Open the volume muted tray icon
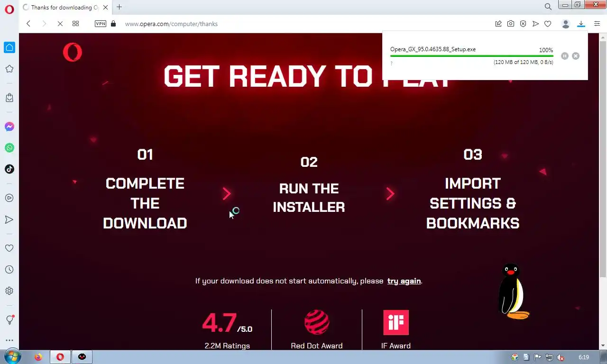The width and height of the screenshot is (607, 364). click(561, 357)
